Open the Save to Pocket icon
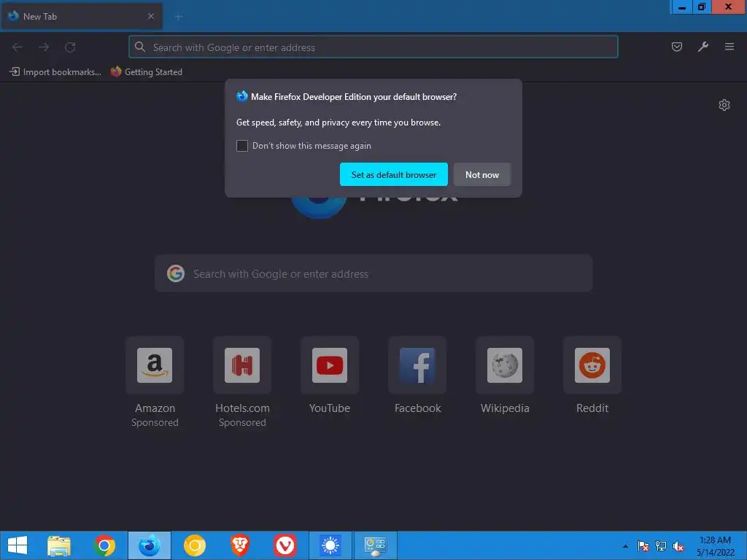The image size is (747, 560). pyautogui.click(x=676, y=47)
